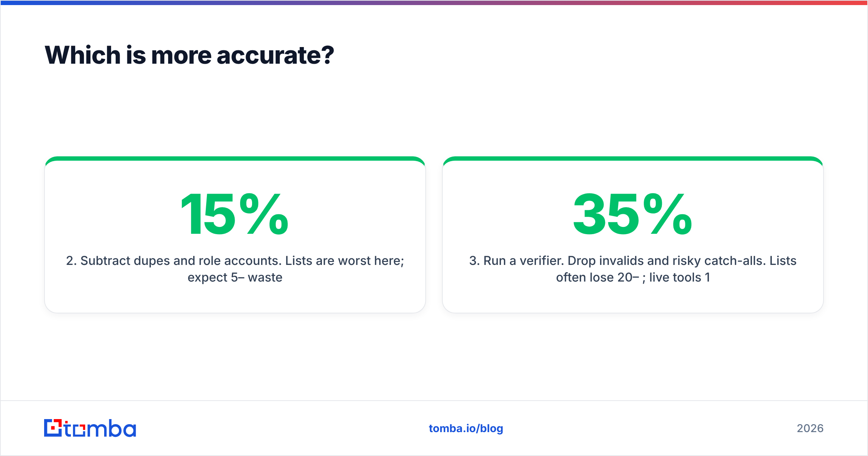
Task: Select the 35% statistic number
Action: [x=633, y=214]
